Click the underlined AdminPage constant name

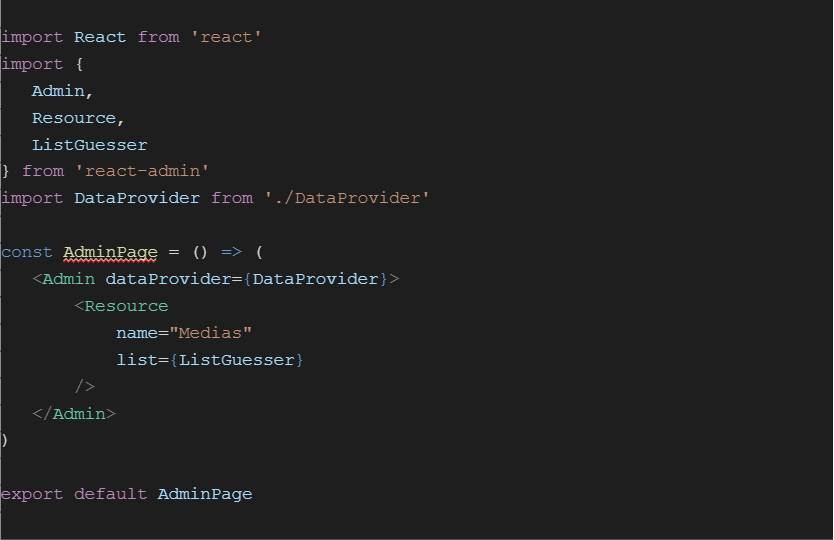pos(110,252)
